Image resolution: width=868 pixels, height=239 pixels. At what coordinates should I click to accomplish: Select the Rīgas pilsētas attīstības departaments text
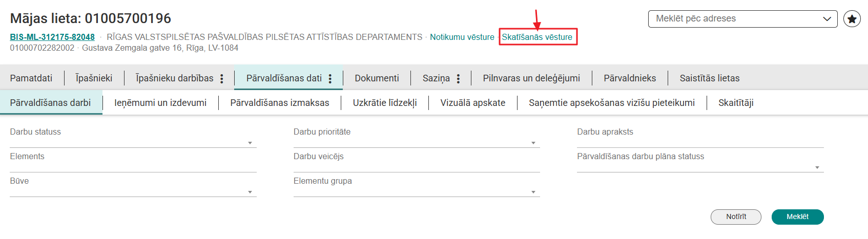pyautogui.click(x=264, y=37)
